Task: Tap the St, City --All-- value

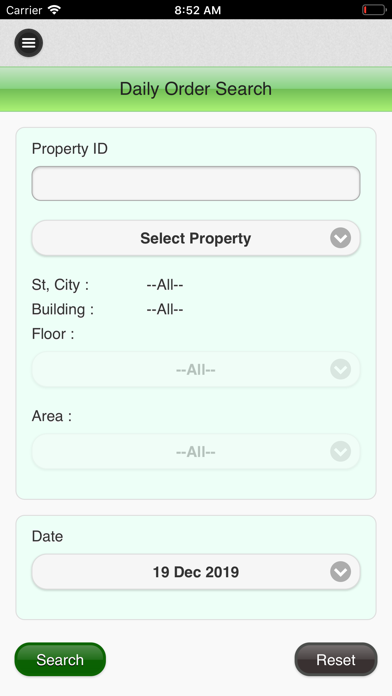Action: pos(165,285)
